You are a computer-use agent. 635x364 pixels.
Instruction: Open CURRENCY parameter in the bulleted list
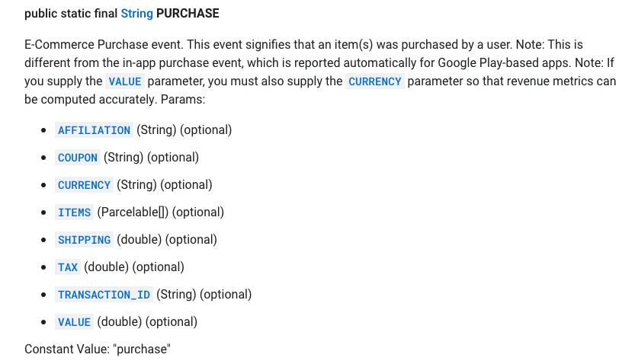pos(84,185)
